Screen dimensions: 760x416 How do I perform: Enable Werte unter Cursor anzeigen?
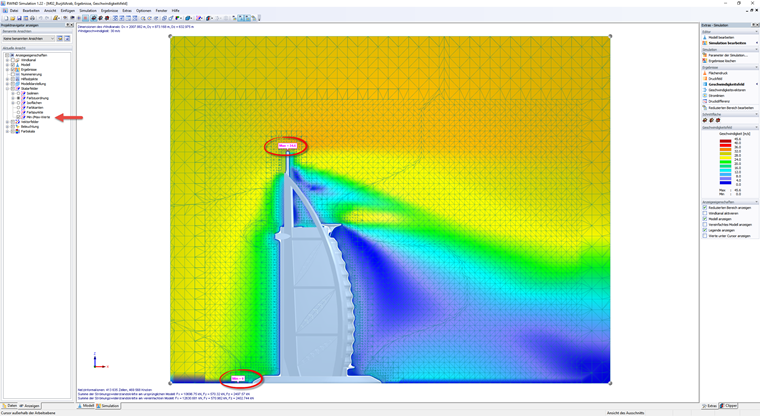tap(705, 236)
